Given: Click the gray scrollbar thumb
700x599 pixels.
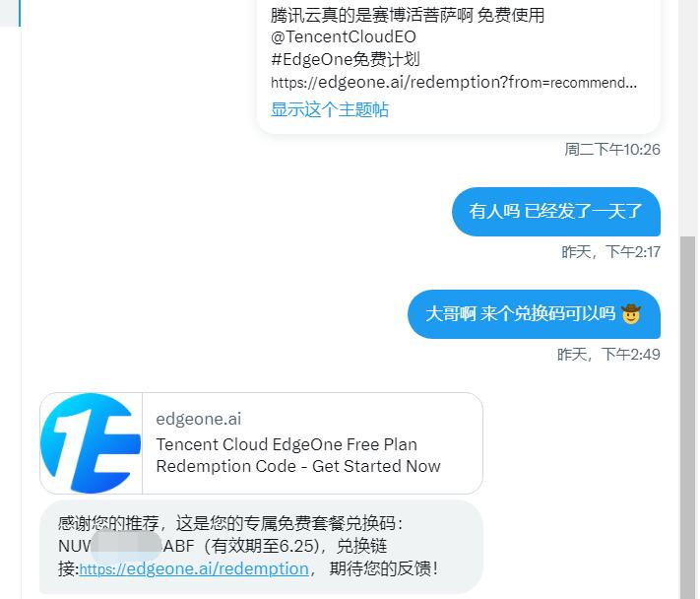Looking at the screenshot, I should [x=687, y=418].
